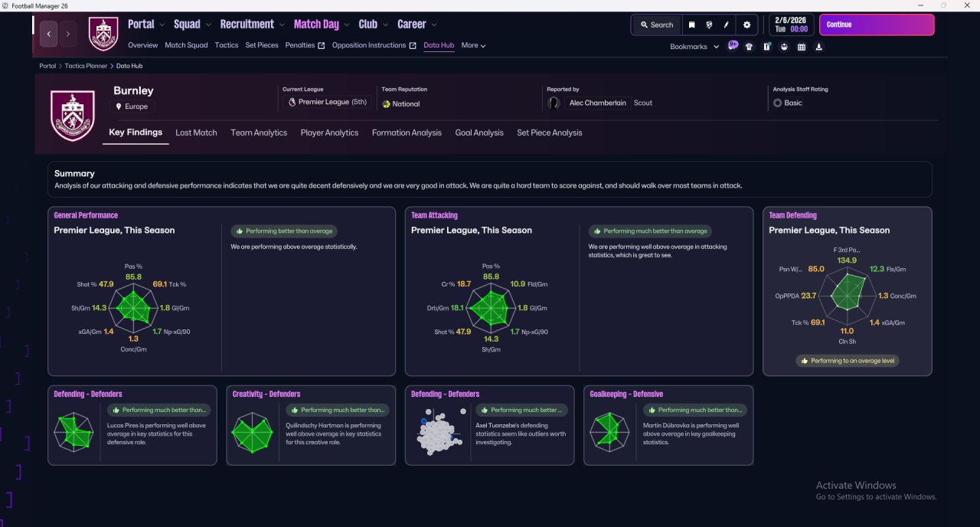Click the large Burnley badge in the header
Viewport: 980px width, 527px height.
(72, 115)
